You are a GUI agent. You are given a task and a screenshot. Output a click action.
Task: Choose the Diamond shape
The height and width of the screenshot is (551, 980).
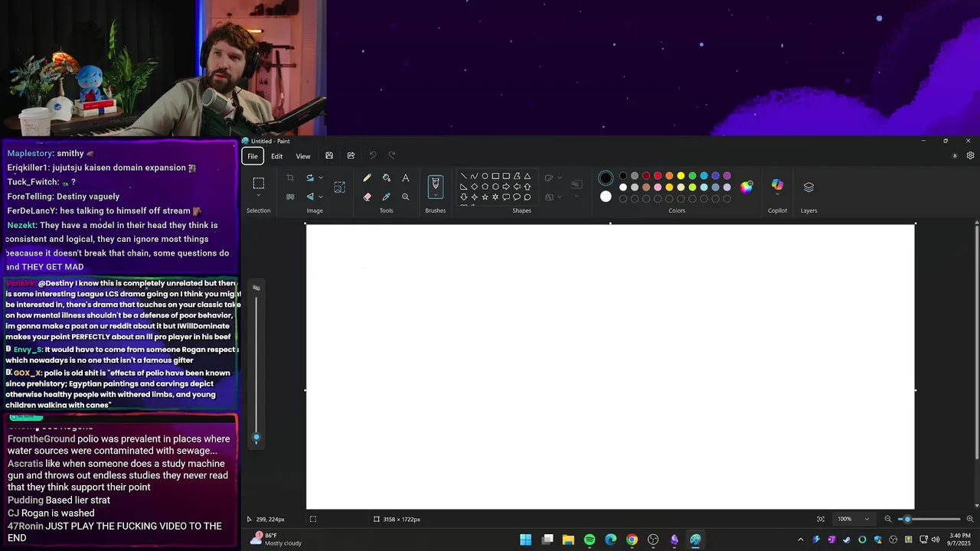pyautogui.click(x=474, y=186)
